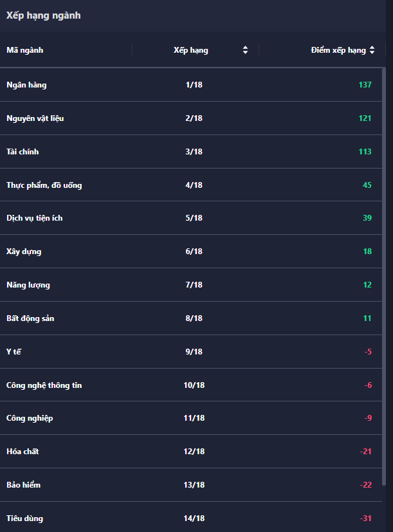
Task: Select the Tài chính row
Action: (23, 152)
